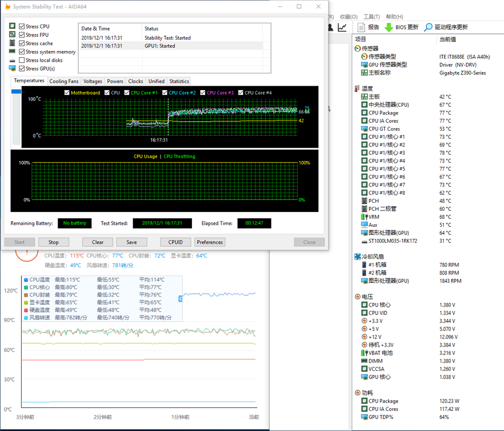504x431 pixels.
Task: Open the 报告 report toolbar button
Action: (x=368, y=27)
